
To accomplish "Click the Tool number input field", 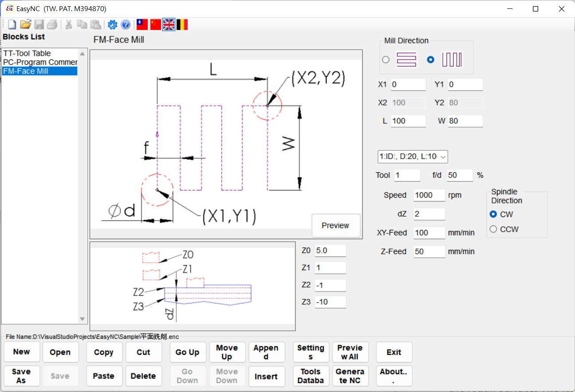I will (407, 175).
